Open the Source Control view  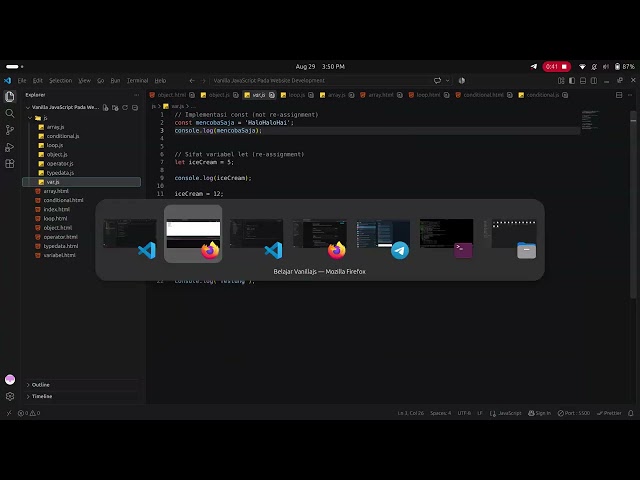click(10, 130)
